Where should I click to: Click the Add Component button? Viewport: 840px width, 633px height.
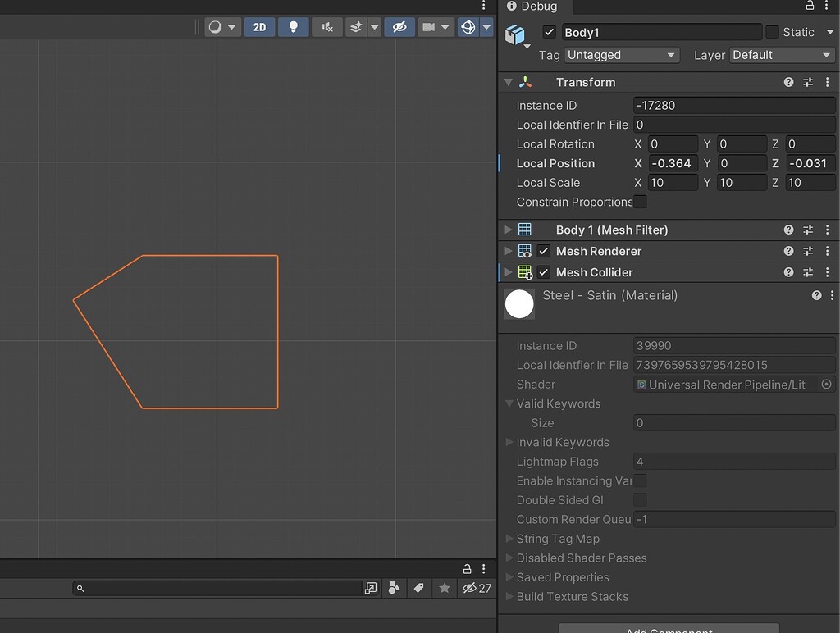(x=668, y=630)
